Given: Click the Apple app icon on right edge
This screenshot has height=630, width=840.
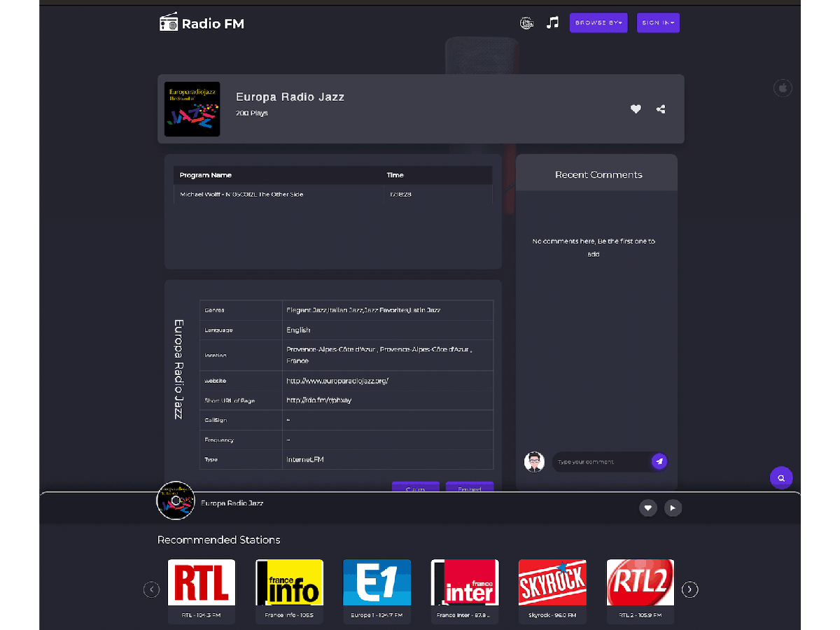Looking at the screenshot, I should [x=783, y=88].
